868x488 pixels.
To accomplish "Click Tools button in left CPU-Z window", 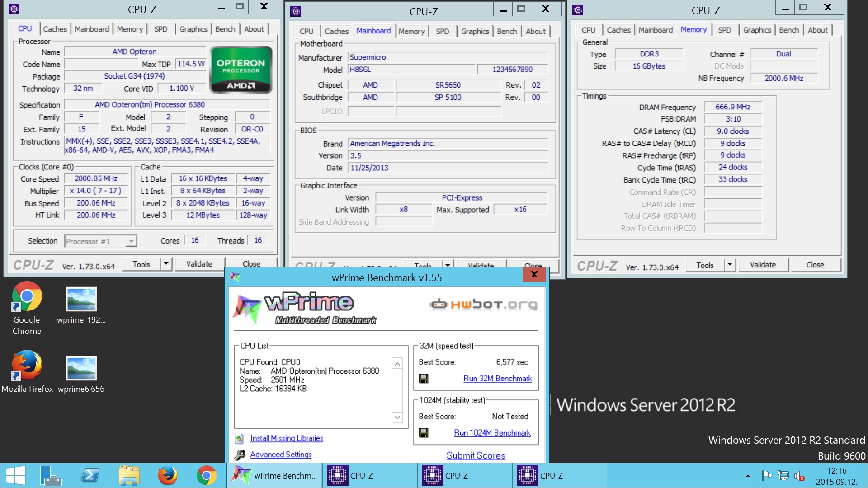I will pyautogui.click(x=142, y=264).
